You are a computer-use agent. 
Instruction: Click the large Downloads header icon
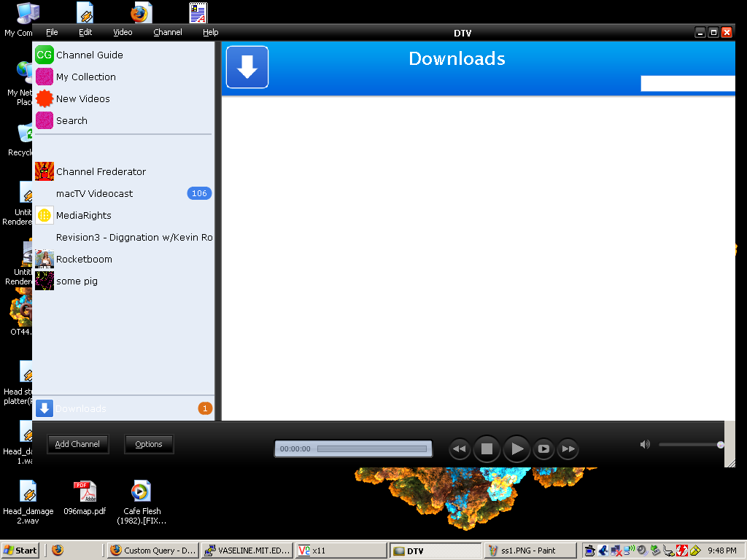click(x=247, y=67)
